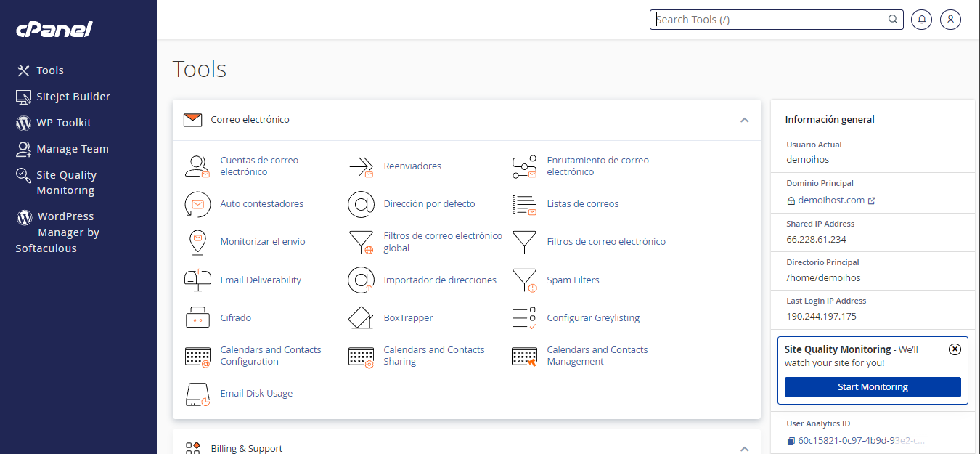Open the BoxTrapper tool
The width and height of the screenshot is (980, 454).
tap(408, 317)
